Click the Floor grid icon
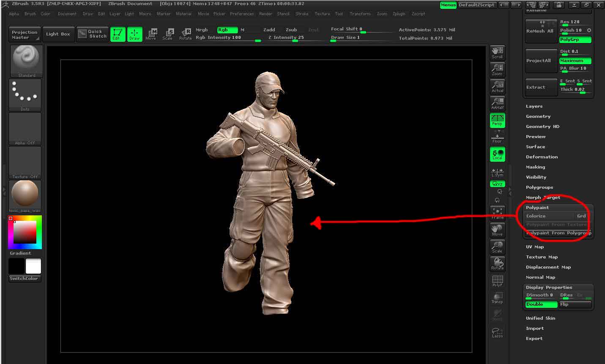 [x=497, y=137]
